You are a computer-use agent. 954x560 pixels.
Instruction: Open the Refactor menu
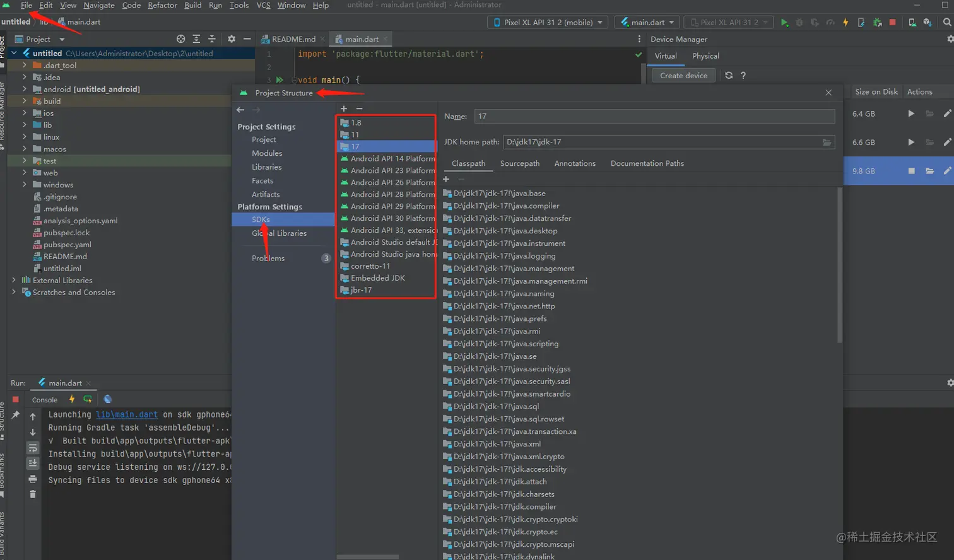(x=162, y=5)
